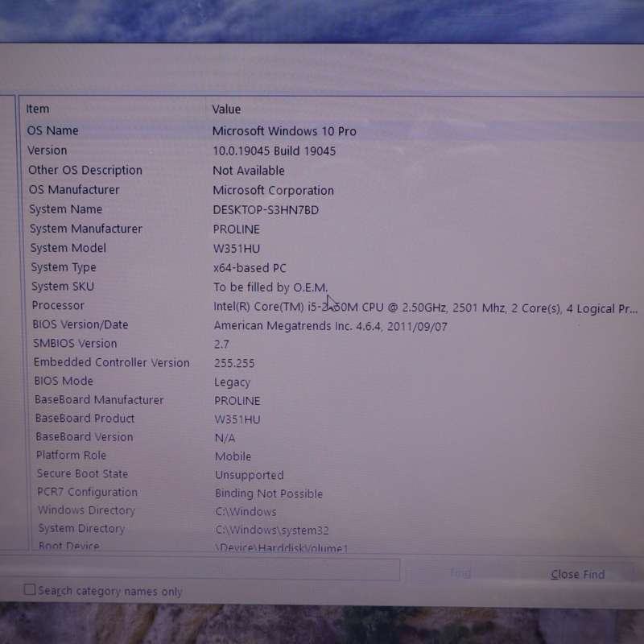This screenshot has height=644, width=644.
Task: Select the 'Mobile' Platform Role value
Action: tap(233, 456)
